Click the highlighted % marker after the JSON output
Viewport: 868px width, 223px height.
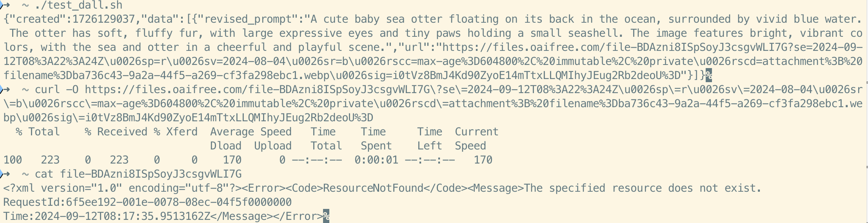[708, 75]
